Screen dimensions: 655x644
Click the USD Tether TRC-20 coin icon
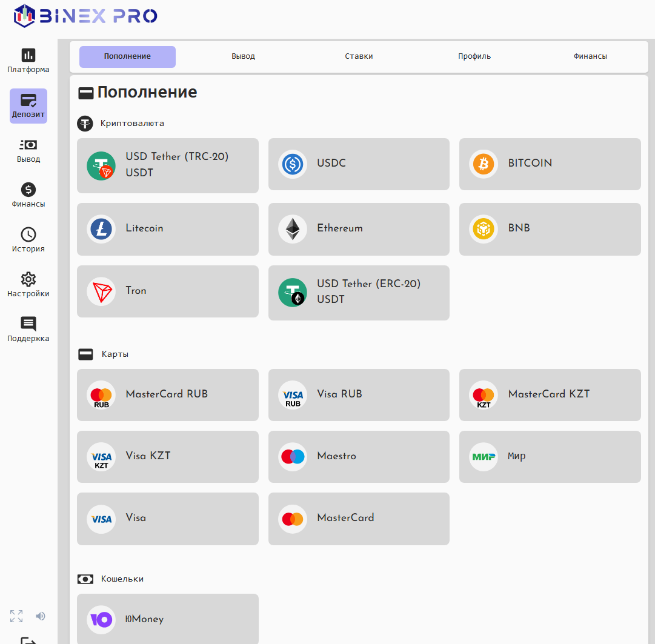(101, 166)
